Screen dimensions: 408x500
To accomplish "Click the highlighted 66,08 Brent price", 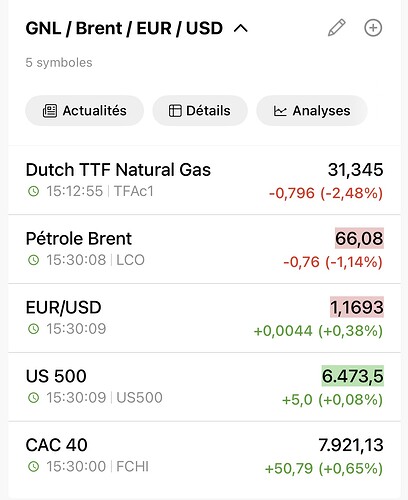I will [x=359, y=238].
